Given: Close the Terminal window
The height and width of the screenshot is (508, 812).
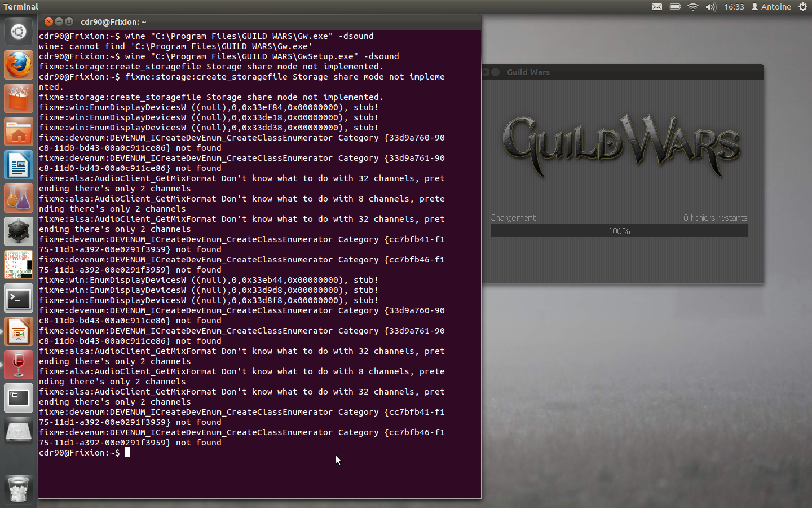Looking at the screenshot, I should pos(48,21).
